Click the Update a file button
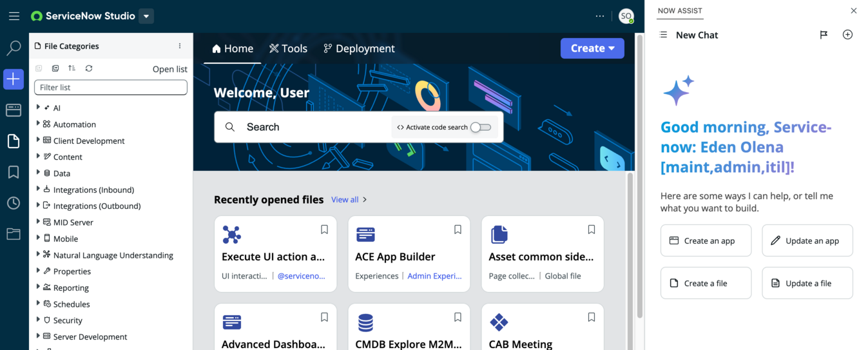Viewport: 868px width, 350px height. click(807, 283)
